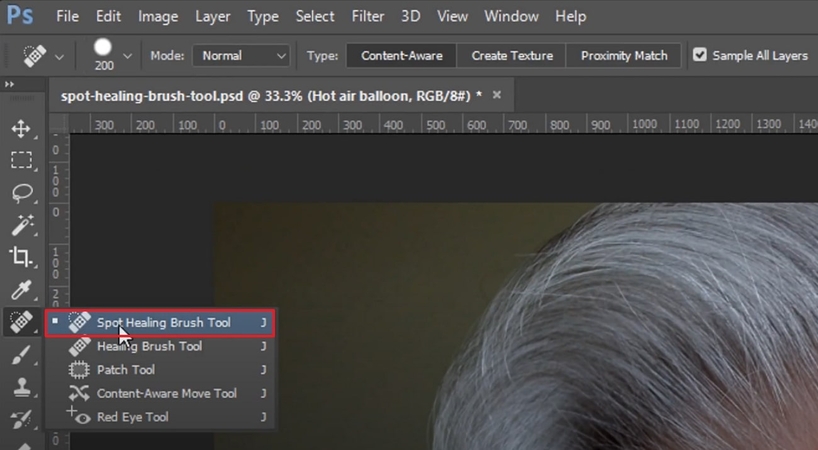This screenshot has height=450, width=818.
Task: Choose Red Eye Tool from flyout
Action: tap(159, 417)
